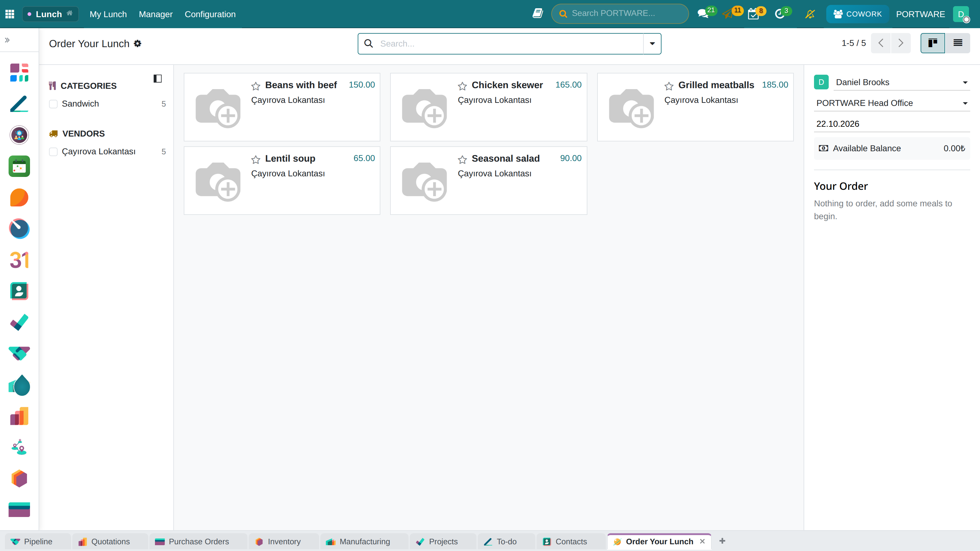
Task: Open the Configuration menu
Action: tap(210, 14)
